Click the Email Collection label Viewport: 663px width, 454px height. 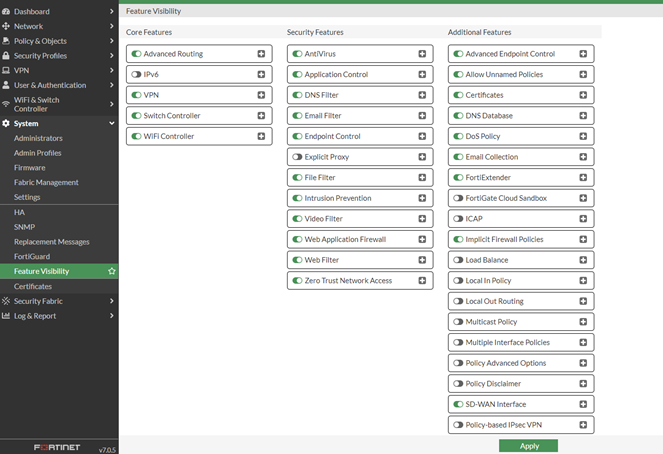point(492,157)
